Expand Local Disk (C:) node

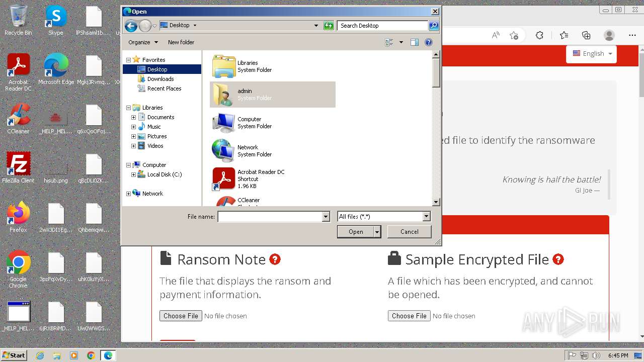pos(133,174)
